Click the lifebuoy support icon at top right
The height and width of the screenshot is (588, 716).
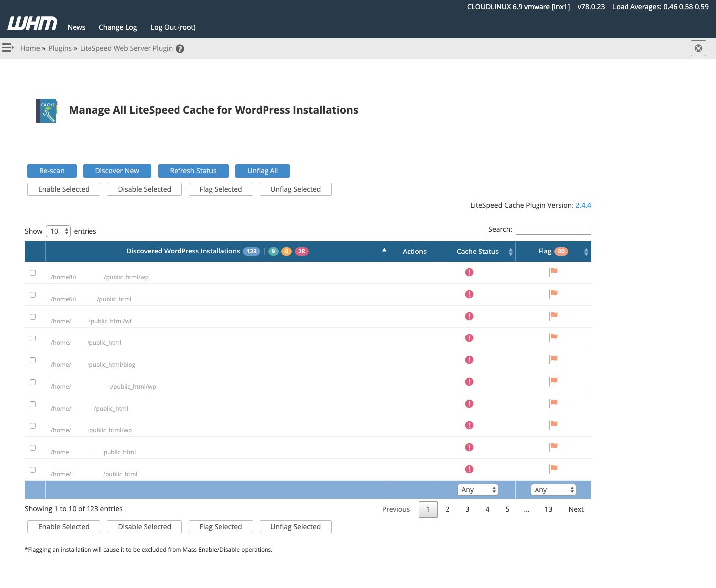tap(698, 48)
